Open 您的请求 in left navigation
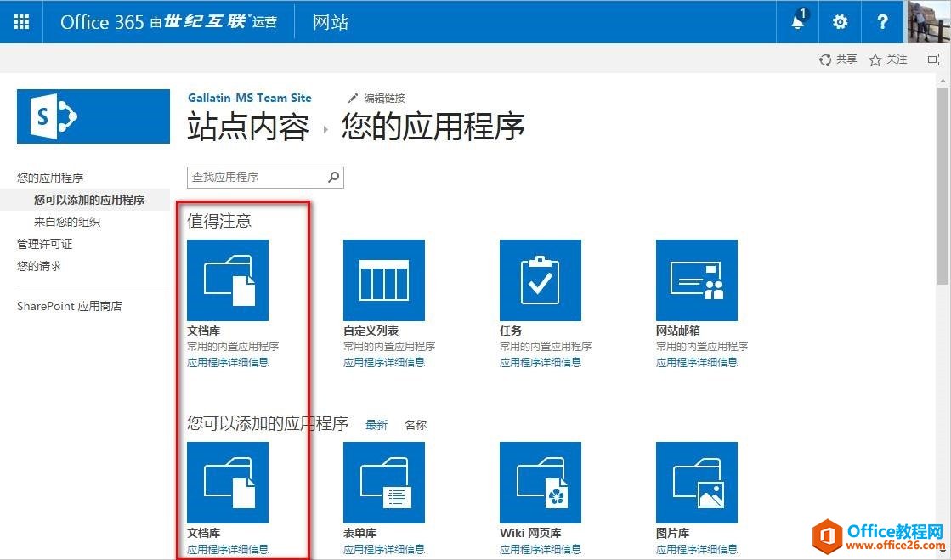 tap(39, 266)
